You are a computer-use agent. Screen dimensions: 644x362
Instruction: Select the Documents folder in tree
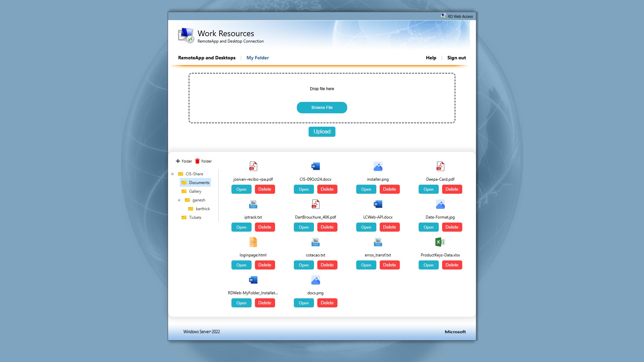196,183
